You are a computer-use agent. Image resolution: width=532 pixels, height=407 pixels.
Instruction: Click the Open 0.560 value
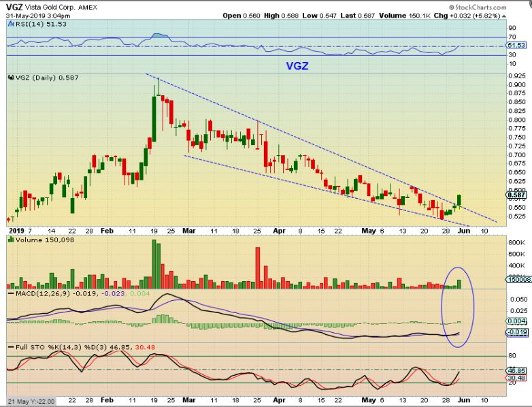tap(242, 16)
